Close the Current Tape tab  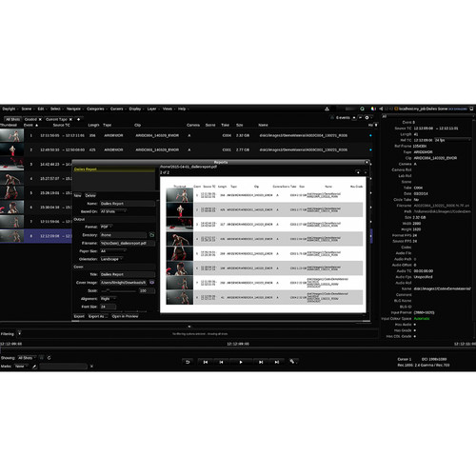pos(70,119)
